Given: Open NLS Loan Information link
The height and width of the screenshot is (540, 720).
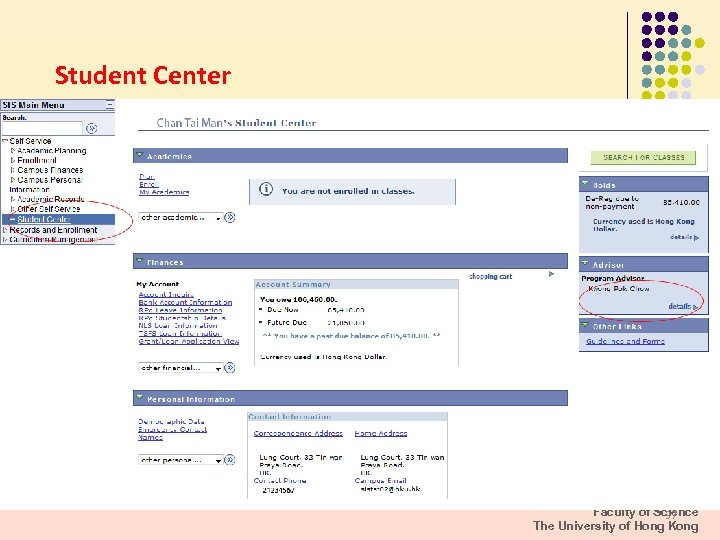Looking at the screenshot, I should pos(178,326).
